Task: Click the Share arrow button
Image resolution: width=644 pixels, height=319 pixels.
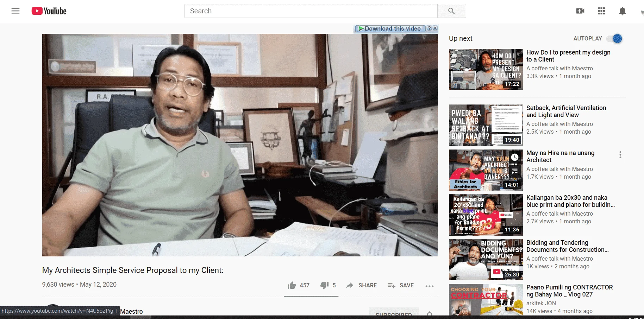Action: pos(362,285)
